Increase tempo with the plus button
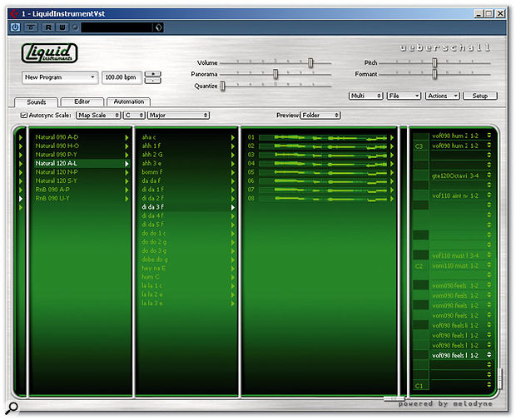516x420 pixels. coord(152,74)
